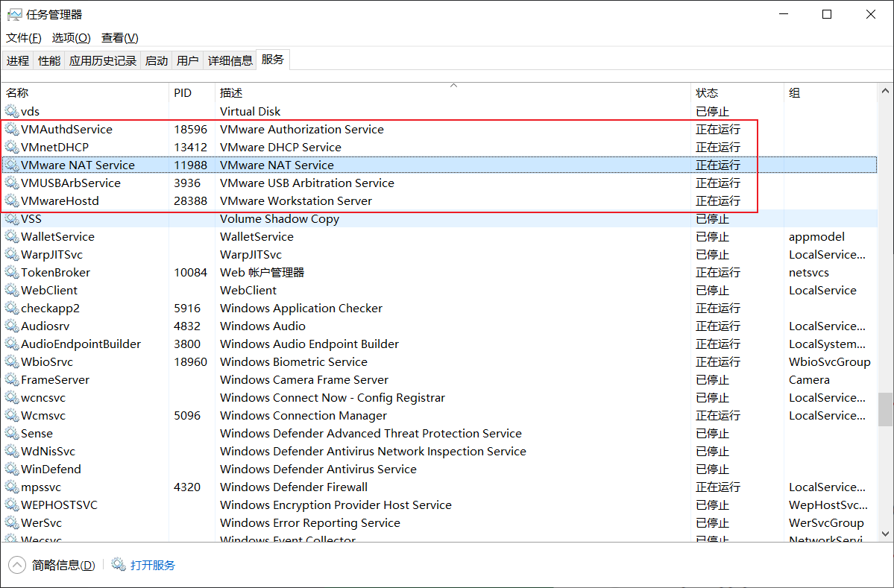Click the WerSvcGroup group cell
This screenshot has height=588, width=894.
click(x=826, y=523)
